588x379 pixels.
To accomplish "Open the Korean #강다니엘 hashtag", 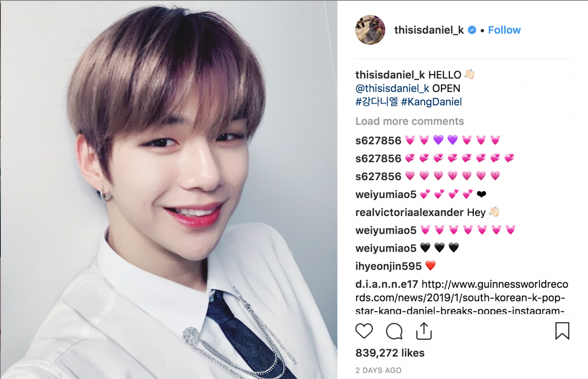I will (377, 102).
